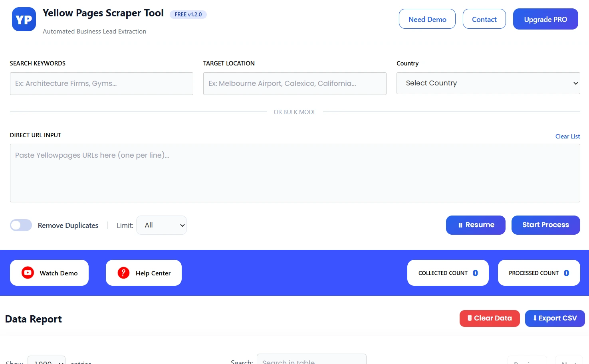Click the trash icon in Clear Data
Screen dimensions: 589x364
470,318
